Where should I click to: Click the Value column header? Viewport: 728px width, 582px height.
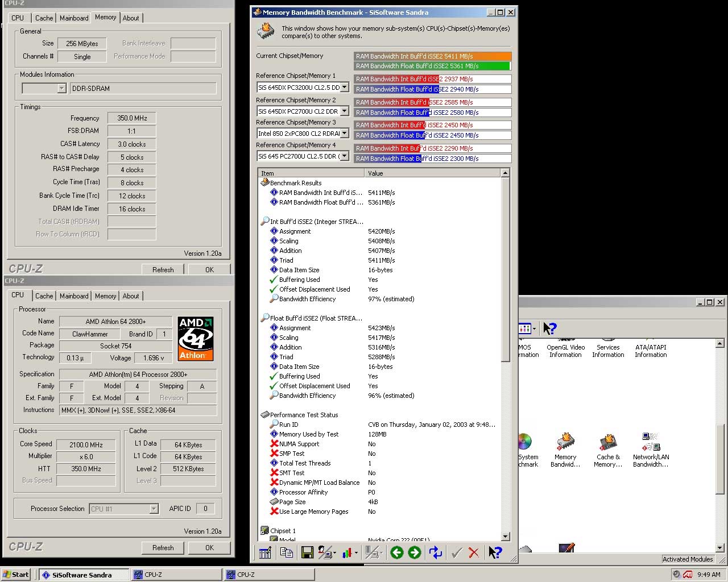pos(433,173)
